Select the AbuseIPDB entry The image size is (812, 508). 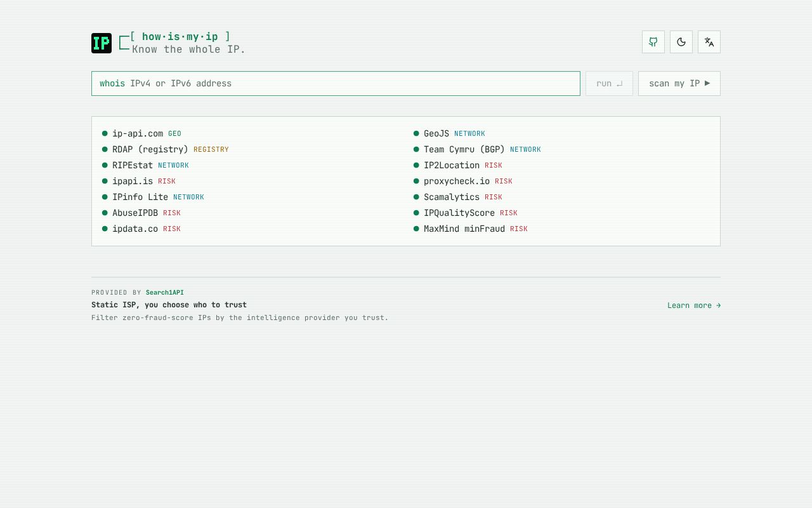[x=141, y=213]
